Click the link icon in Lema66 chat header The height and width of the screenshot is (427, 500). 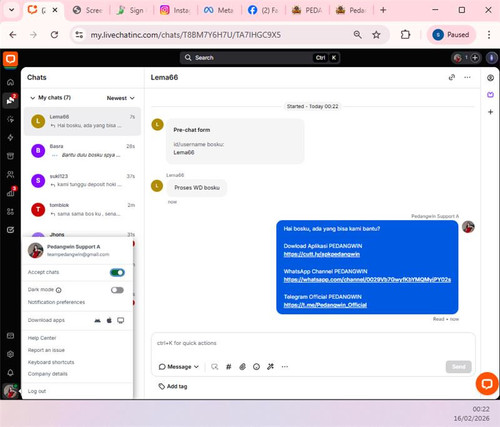point(452,77)
